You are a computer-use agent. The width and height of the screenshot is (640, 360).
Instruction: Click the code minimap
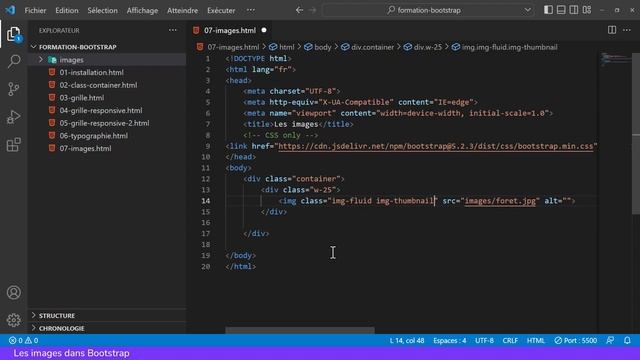(615, 59)
